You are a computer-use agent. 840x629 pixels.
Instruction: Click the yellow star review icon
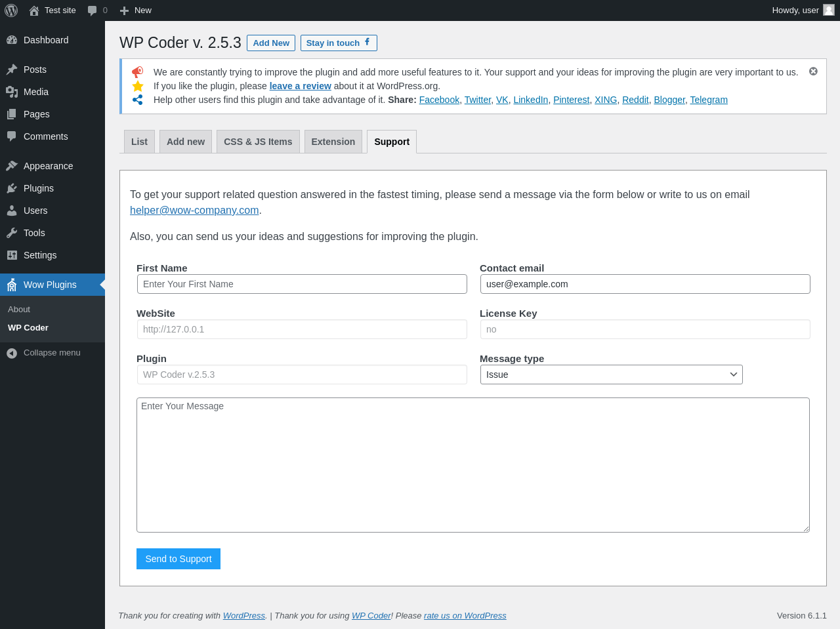tap(138, 86)
